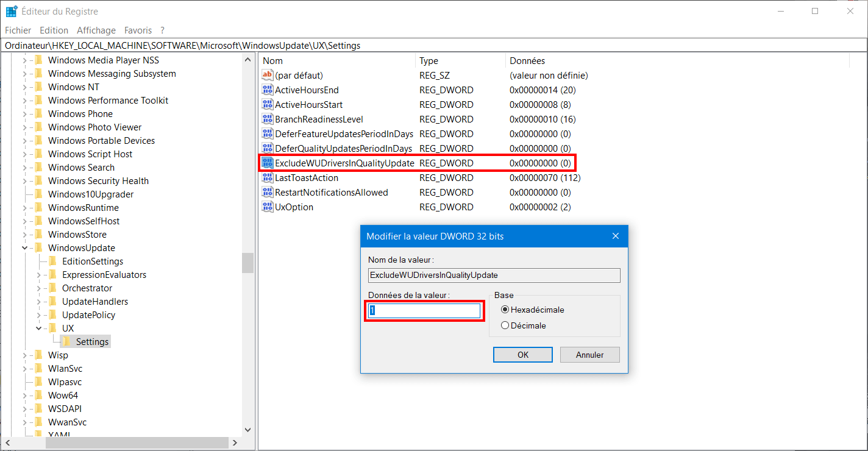
Task: Click the Registry Editor title bar icon
Action: 11,11
